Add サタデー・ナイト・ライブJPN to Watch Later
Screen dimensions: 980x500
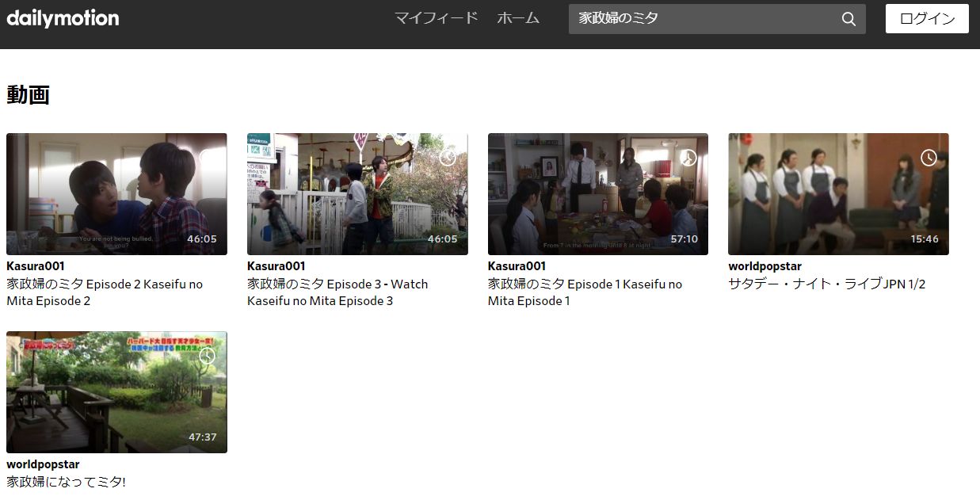coord(929,158)
